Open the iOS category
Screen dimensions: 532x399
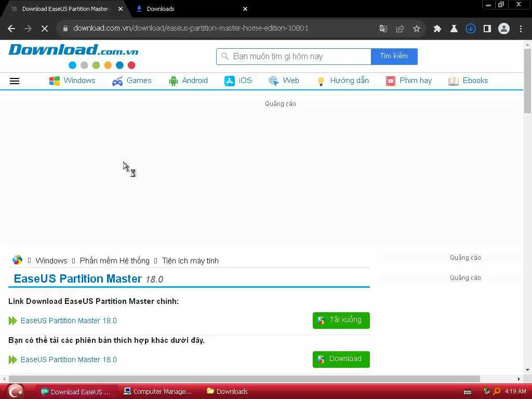click(238, 81)
